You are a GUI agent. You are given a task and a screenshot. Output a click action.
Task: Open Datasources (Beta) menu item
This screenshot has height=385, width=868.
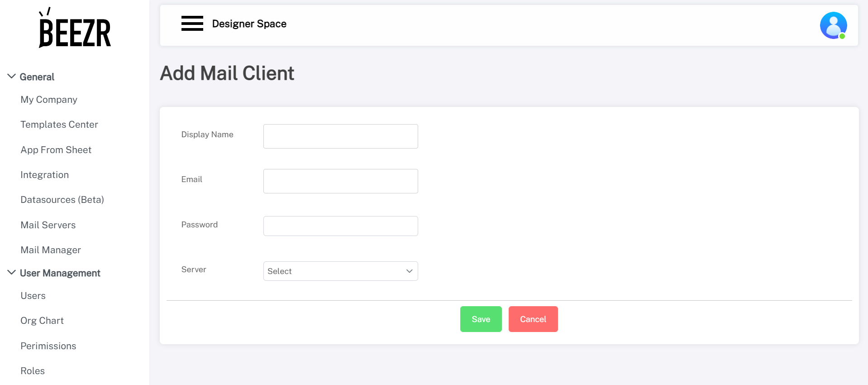(x=62, y=200)
